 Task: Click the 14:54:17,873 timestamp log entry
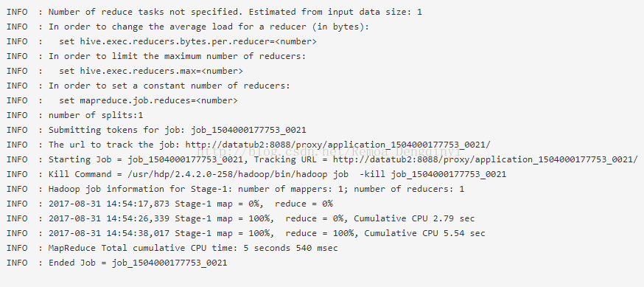(x=191, y=204)
